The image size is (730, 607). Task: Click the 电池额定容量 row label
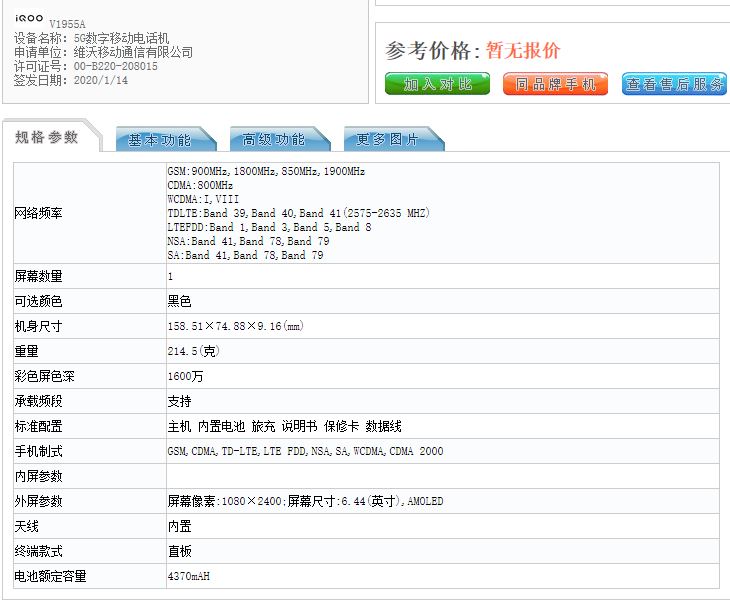click(50, 576)
